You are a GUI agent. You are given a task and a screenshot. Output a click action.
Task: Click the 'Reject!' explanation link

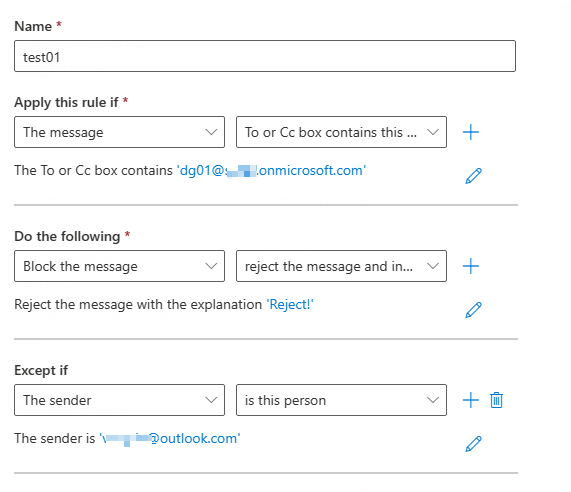pyautogui.click(x=290, y=304)
